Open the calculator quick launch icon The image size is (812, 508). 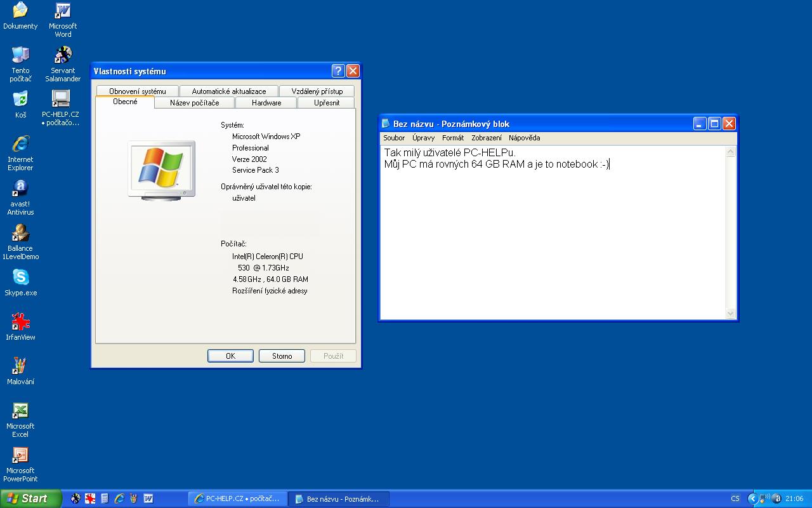(x=105, y=498)
